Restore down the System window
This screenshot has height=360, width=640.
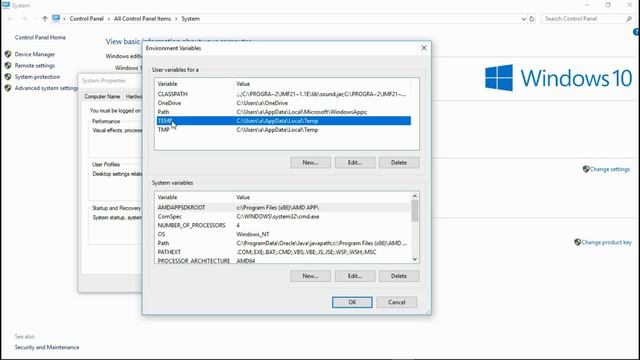click(x=608, y=5)
